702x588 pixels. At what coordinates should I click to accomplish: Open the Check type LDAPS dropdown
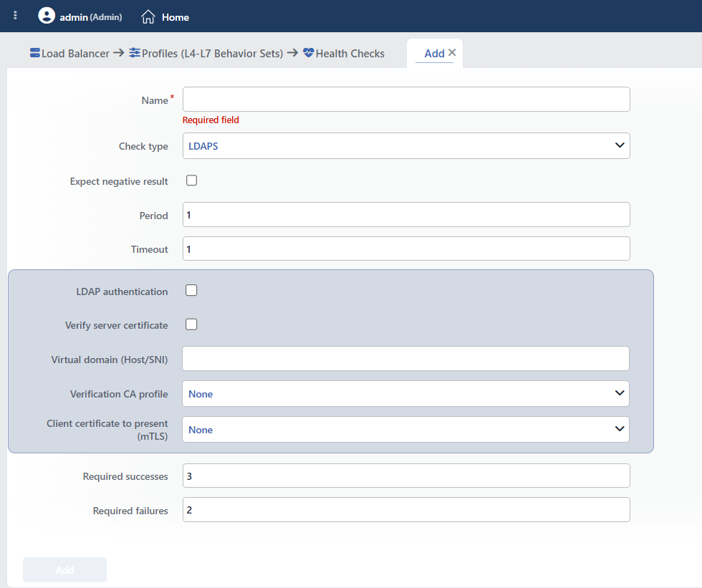[x=406, y=146]
